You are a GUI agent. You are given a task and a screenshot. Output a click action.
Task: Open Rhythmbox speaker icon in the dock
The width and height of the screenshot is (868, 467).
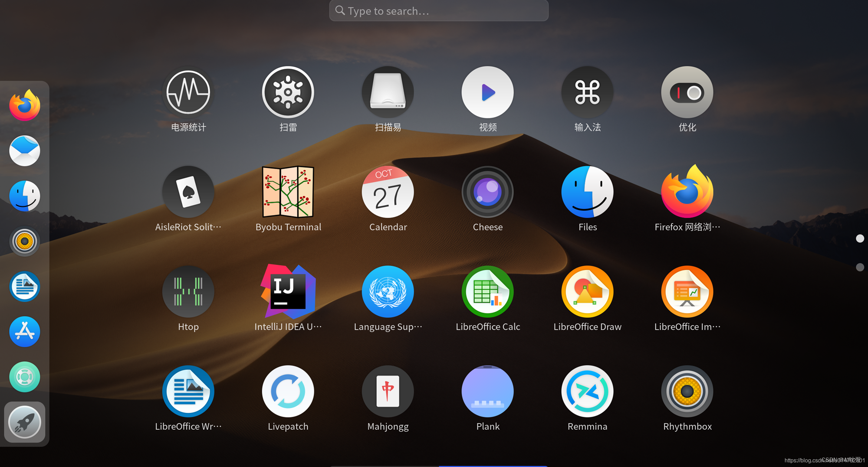coord(25,241)
